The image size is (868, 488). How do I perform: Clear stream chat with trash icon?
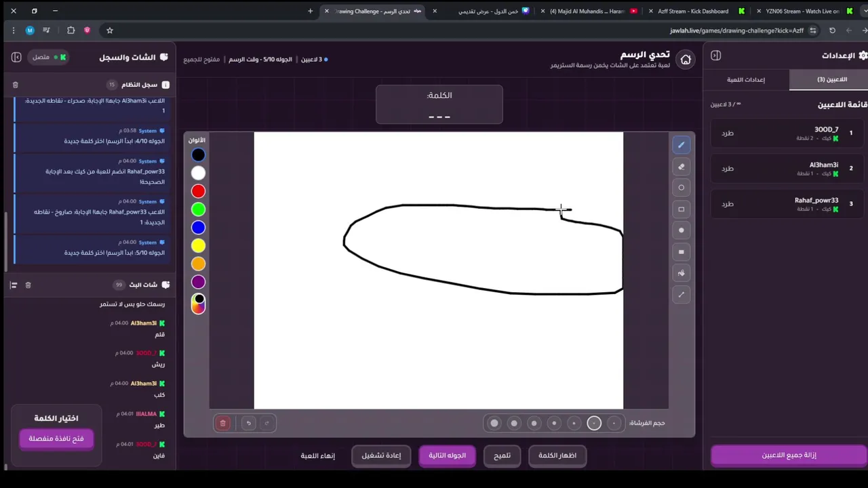coord(28,285)
